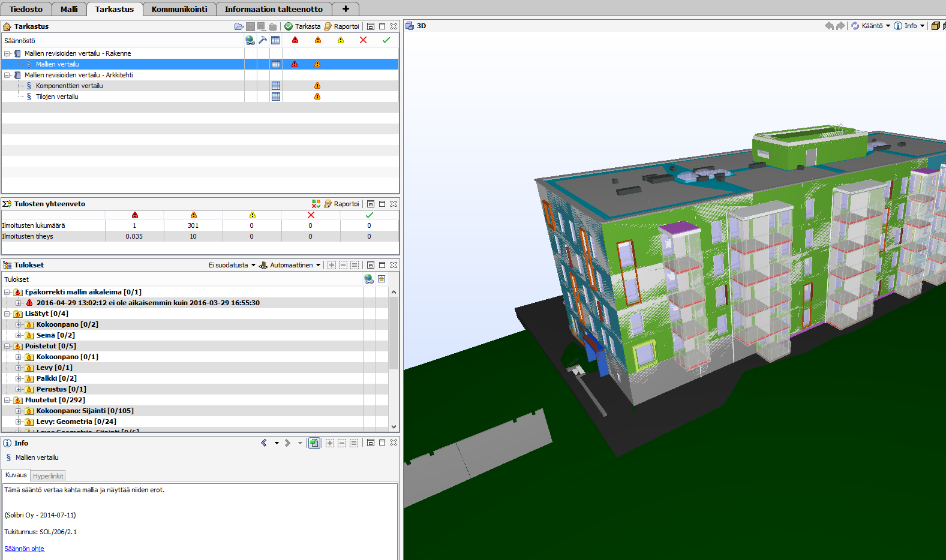Open the Ei suodatusta filter dropdown
This screenshot has width=946, height=560.
click(232, 265)
